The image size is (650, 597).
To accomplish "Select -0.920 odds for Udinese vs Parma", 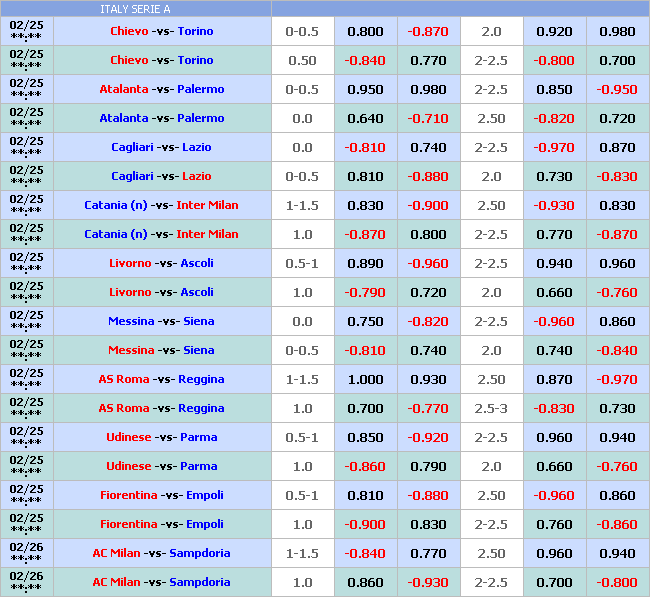I will pos(428,437).
